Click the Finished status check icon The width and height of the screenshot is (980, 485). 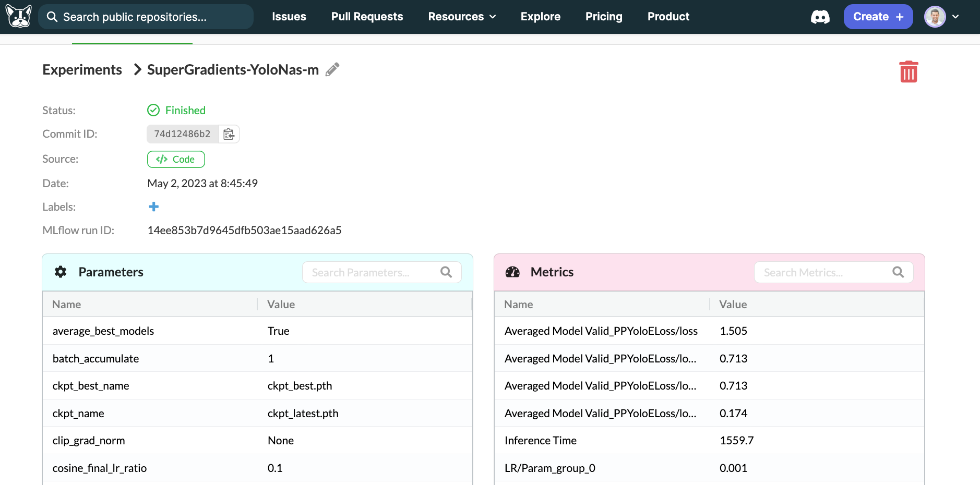(153, 110)
